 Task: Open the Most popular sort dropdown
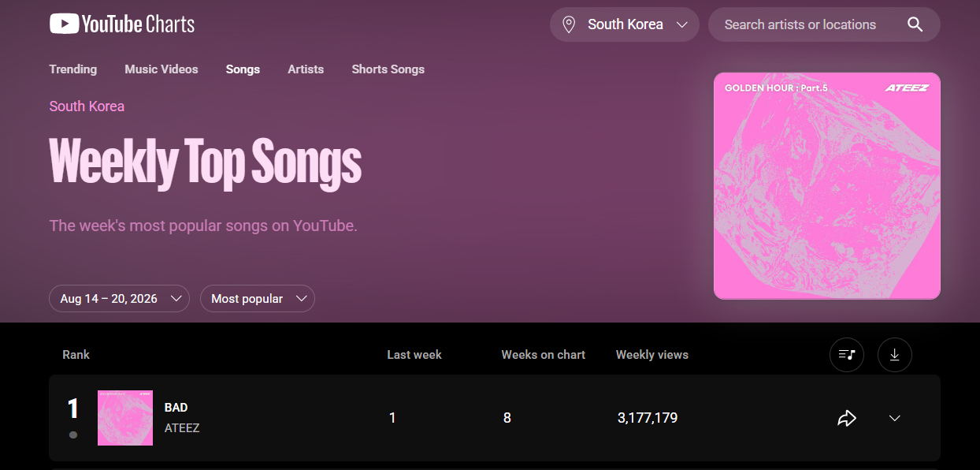pos(258,299)
